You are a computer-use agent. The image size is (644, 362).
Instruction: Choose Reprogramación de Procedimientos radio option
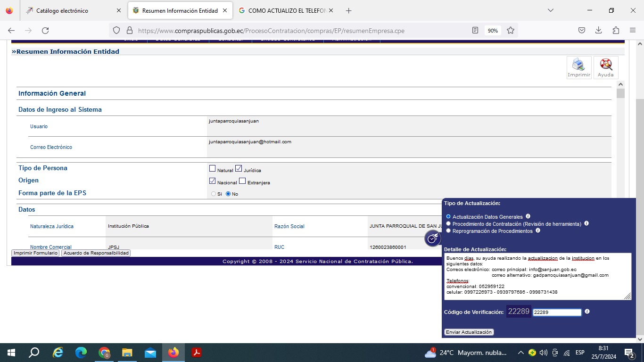click(x=448, y=231)
